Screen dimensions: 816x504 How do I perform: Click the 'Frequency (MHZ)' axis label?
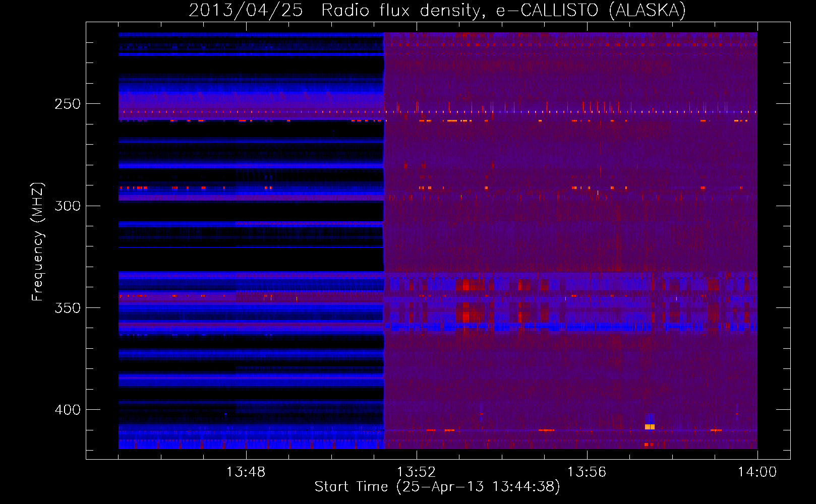click(x=38, y=242)
